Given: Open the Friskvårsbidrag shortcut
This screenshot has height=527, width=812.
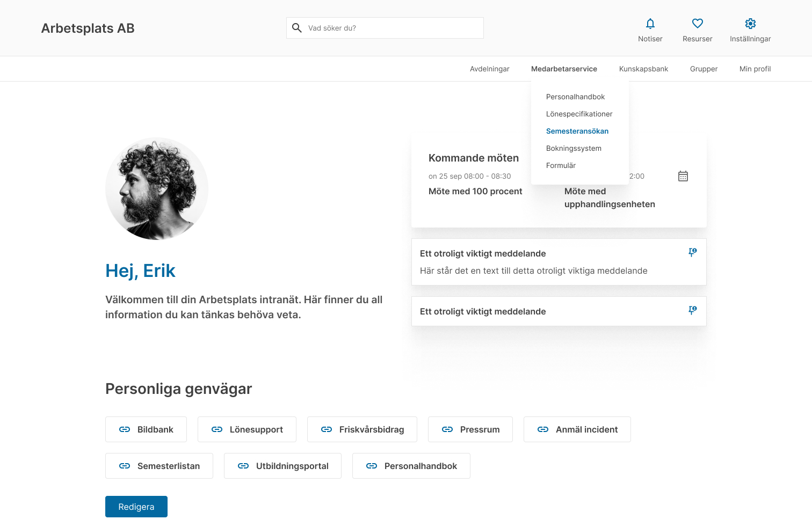Looking at the screenshot, I should click(x=362, y=429).
